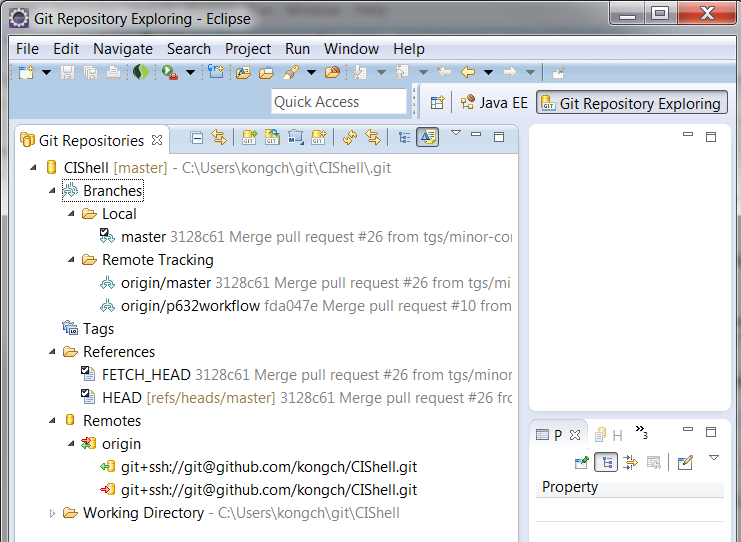Click the Refresh icon in Git Repositories
Image resolution: width=741 pixels, height=542 pixels.
[350, 138]
